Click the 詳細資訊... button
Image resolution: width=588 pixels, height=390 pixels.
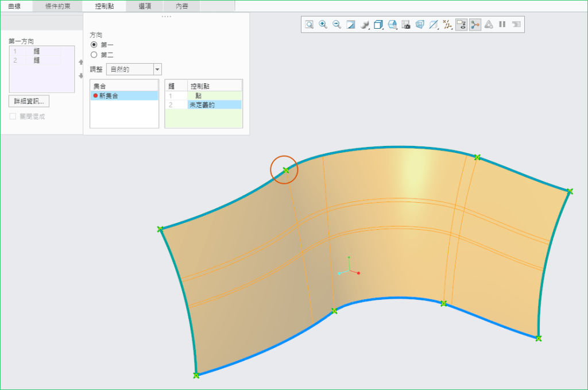tap(29, 101)
